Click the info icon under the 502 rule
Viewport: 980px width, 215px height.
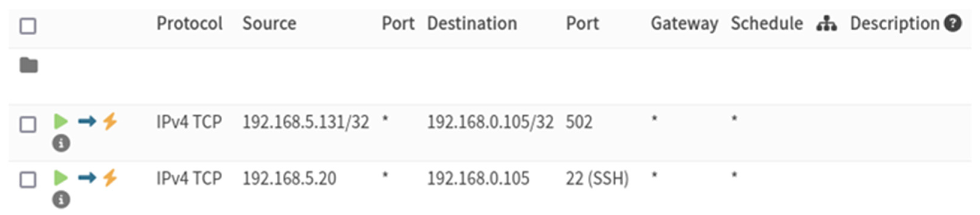(61, 143)
